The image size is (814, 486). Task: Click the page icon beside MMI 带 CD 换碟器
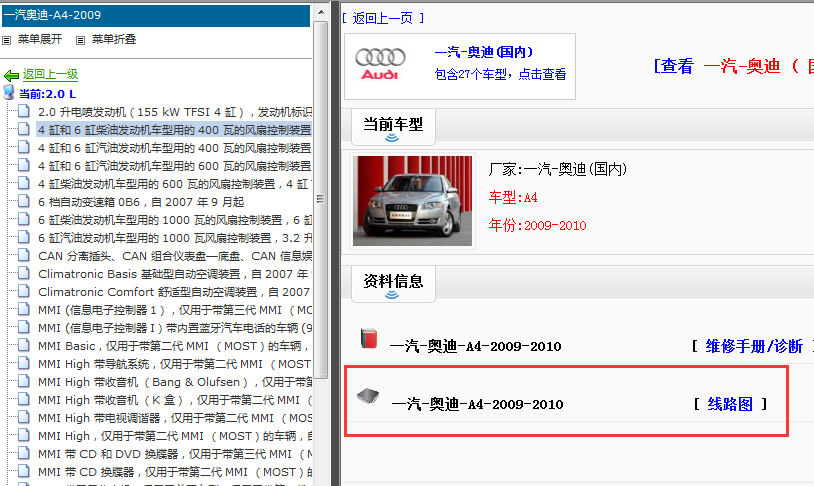point(24,471)
